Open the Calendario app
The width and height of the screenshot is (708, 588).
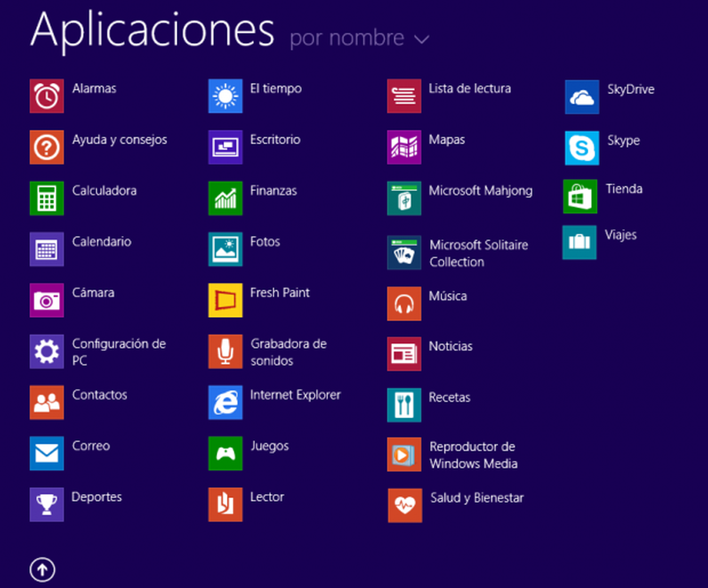click(46, 250)
